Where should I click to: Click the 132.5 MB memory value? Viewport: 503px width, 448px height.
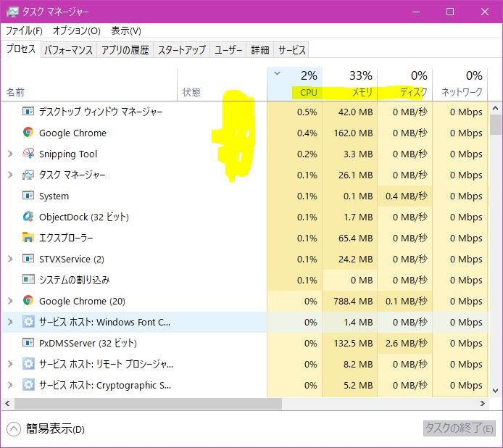[x=353, y=343]
